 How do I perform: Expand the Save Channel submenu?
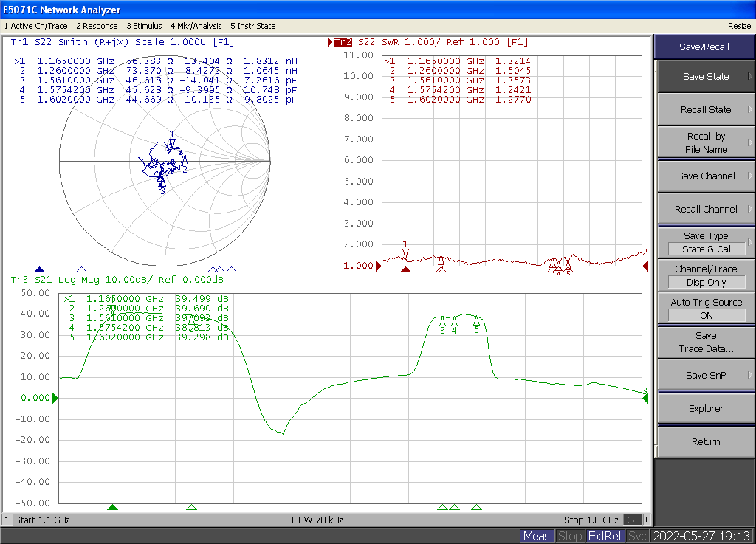click(x=707, y=176)
